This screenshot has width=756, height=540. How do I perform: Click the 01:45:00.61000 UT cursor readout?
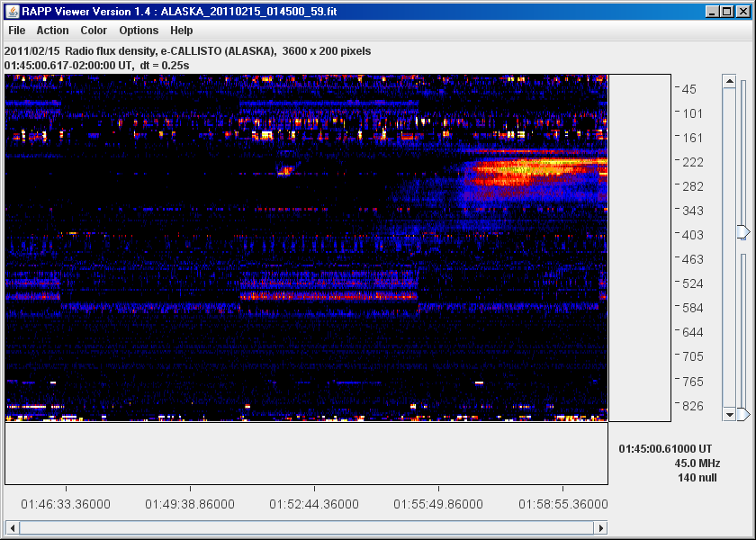click(x=665, y=449)
